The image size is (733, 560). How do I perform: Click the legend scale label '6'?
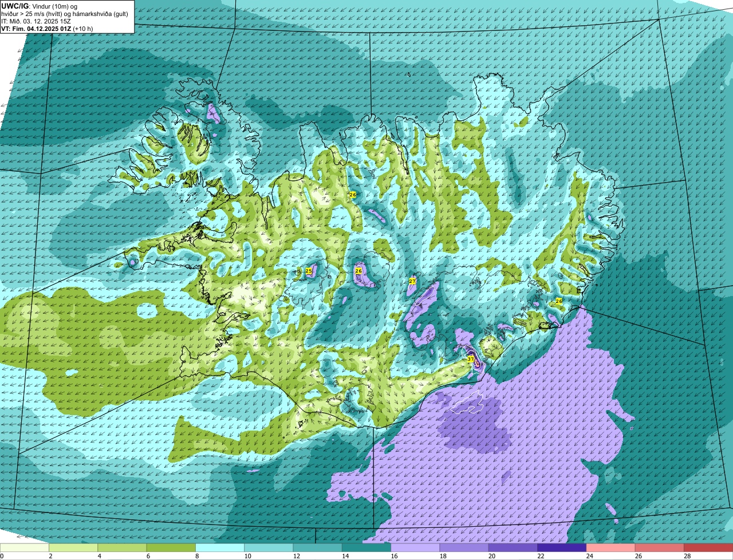click(x=148, y=556)
